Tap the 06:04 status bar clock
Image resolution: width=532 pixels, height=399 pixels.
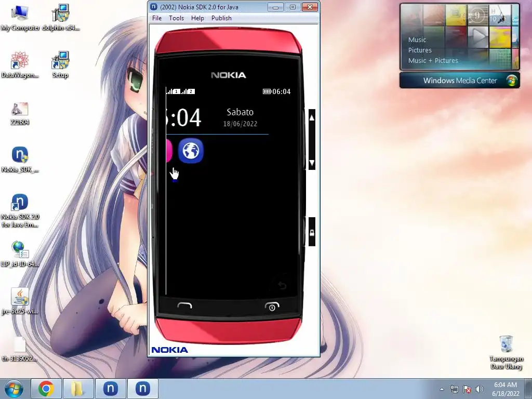click(x=281, y=91)
